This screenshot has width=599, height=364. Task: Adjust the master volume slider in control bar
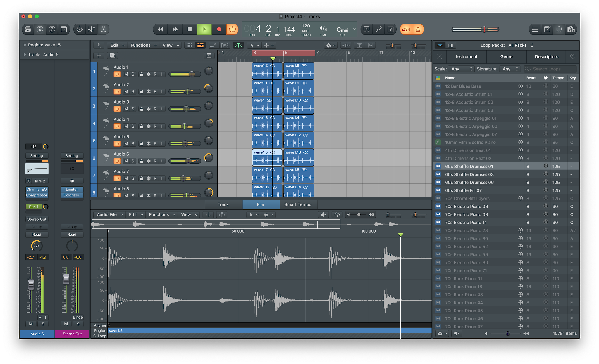484,29
